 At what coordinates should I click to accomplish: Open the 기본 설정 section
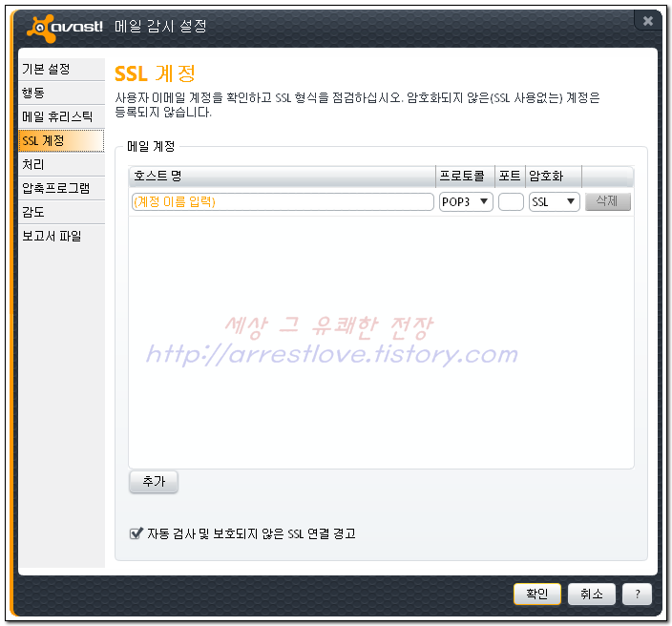click(x=62, y=69)
